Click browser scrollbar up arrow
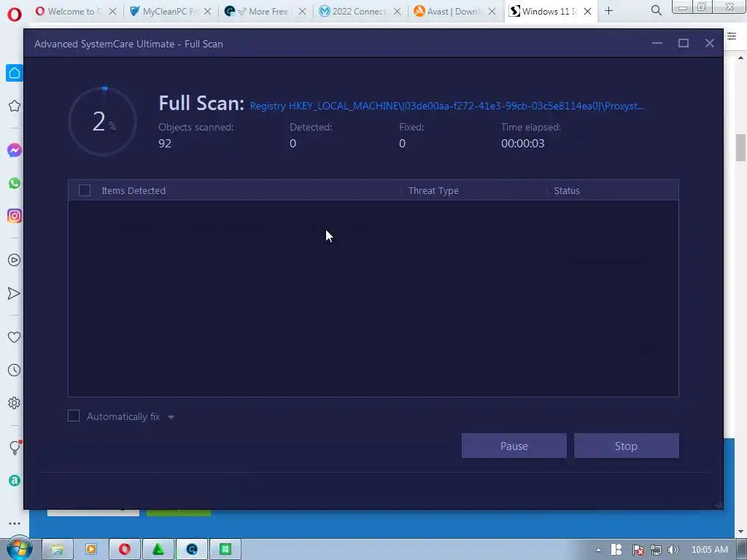 [740, 58]
